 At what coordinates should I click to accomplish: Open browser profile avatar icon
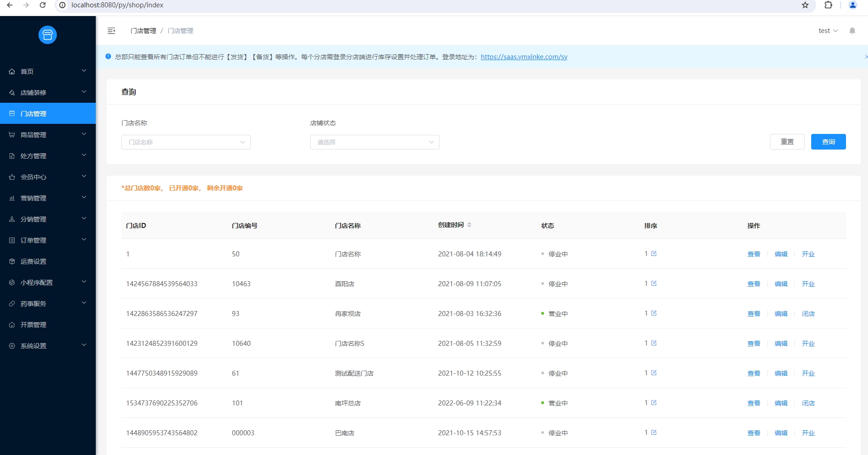853,5
